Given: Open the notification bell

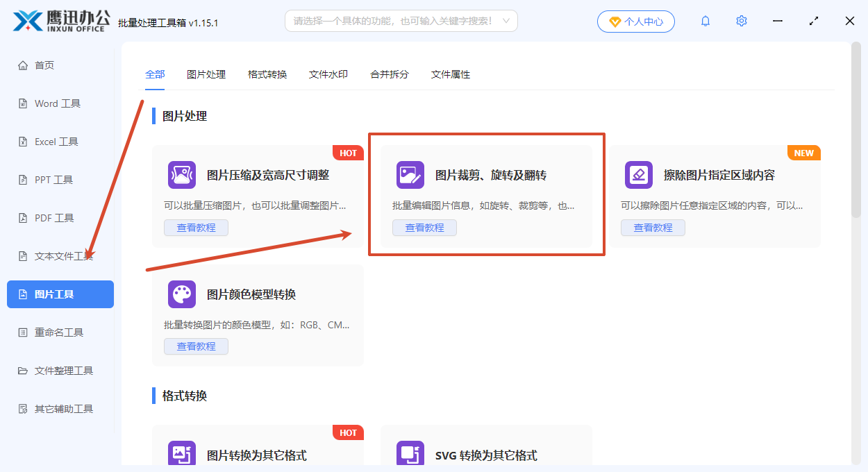Looking at the screenshot, I should (706, 21).
